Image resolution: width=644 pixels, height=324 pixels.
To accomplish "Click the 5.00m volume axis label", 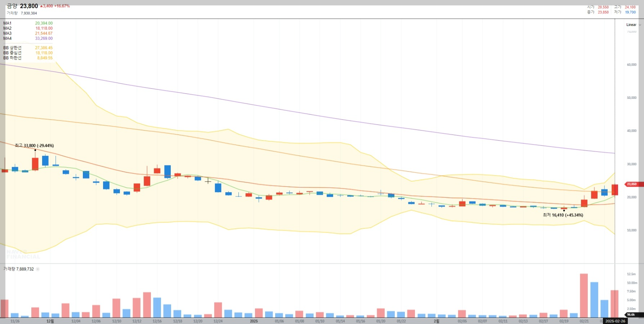I will coord(631,300).
